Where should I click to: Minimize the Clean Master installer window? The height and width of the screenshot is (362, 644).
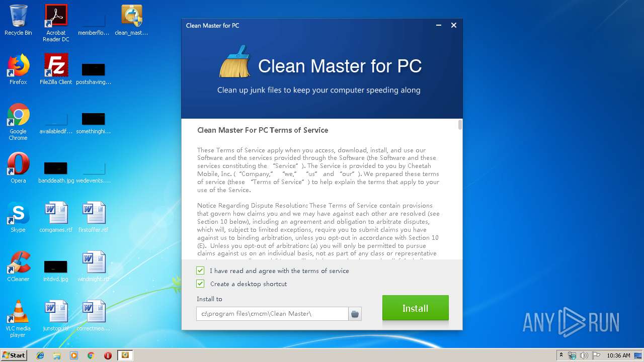point(439,25)
